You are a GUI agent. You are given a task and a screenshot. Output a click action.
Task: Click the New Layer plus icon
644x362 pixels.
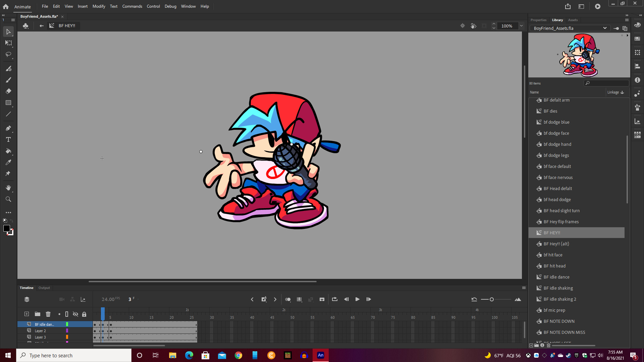(26, 314)
